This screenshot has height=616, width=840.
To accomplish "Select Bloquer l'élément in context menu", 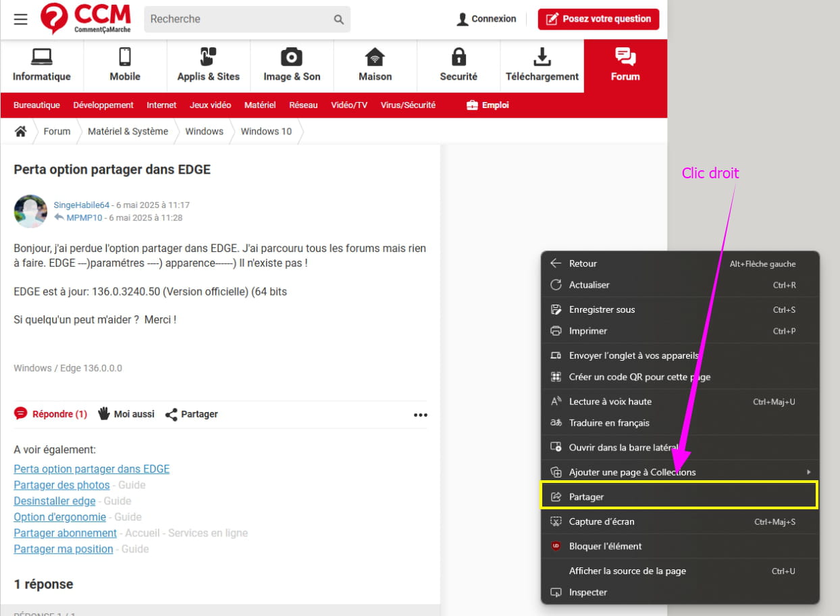I will [x=680, y=546].
